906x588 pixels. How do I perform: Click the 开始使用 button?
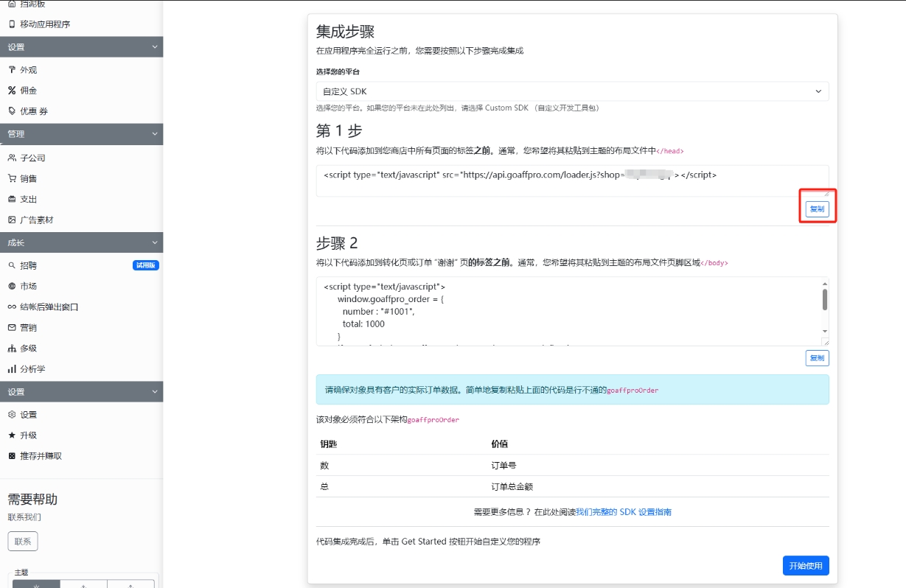click(x=806, y=566)
